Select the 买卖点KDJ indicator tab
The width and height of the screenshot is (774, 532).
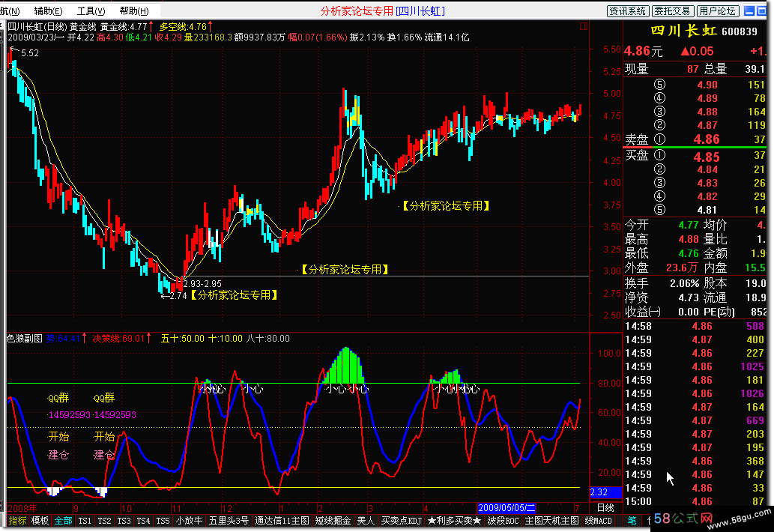click(402, 521)
